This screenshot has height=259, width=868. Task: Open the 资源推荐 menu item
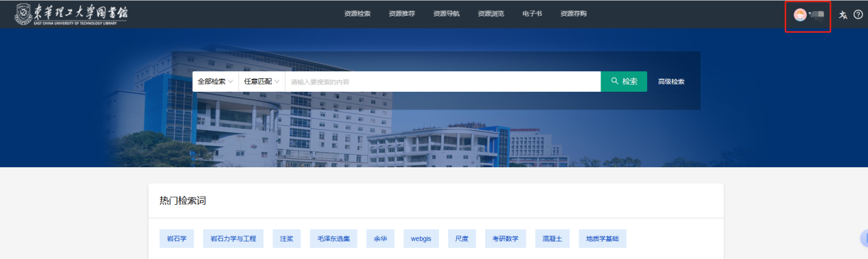coord(401,14)
